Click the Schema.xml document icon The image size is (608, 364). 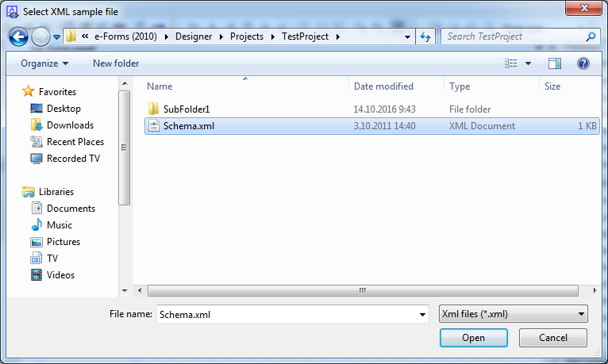(x=153, y=126)
